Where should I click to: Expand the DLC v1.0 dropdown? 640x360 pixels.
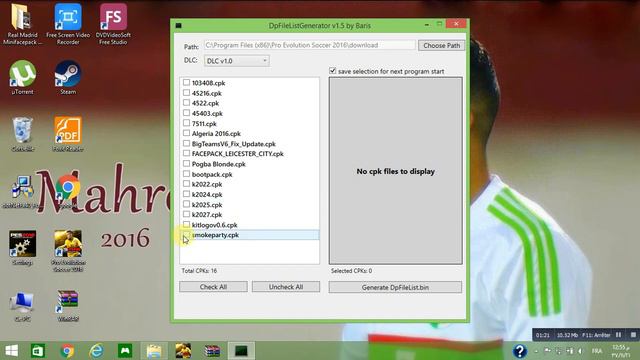[237, 61]
